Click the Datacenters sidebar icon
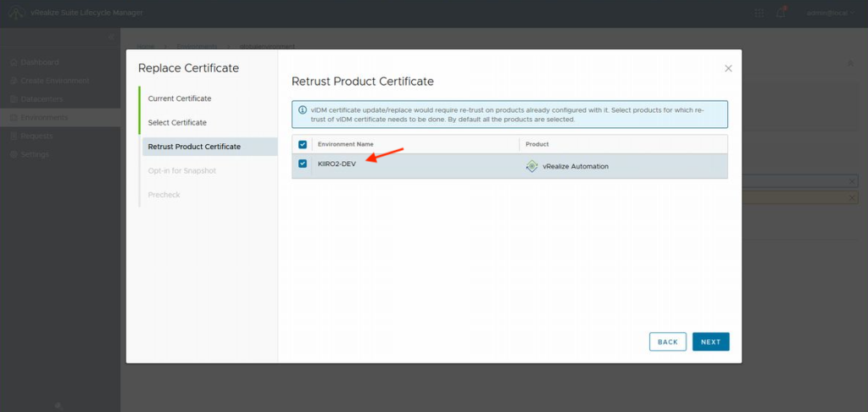The width and height of the screenshot is (868, 412). tap(14, 99)
